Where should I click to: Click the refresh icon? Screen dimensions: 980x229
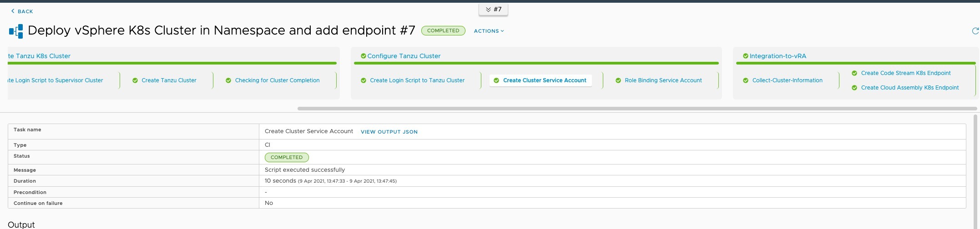975,31
